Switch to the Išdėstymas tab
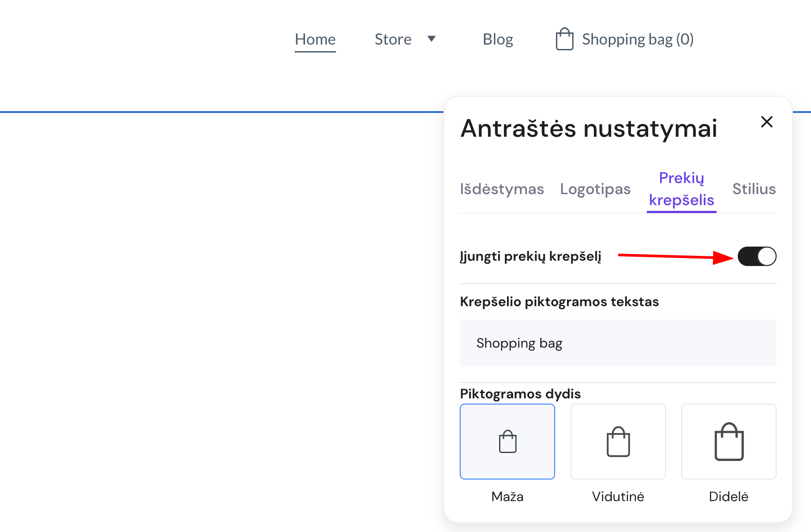The height and width of the screenshot is (532, 811). [502, 189]
